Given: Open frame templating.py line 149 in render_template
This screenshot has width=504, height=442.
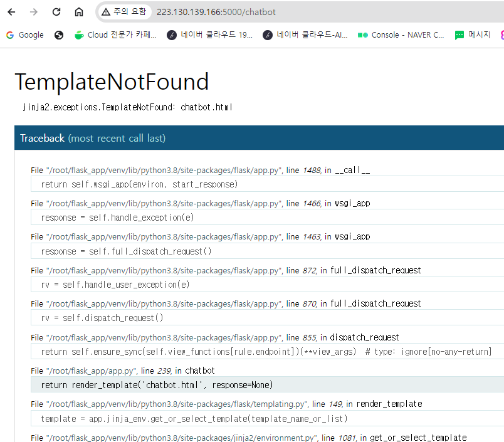Looking at the screenshot, I should pos(226,404).
